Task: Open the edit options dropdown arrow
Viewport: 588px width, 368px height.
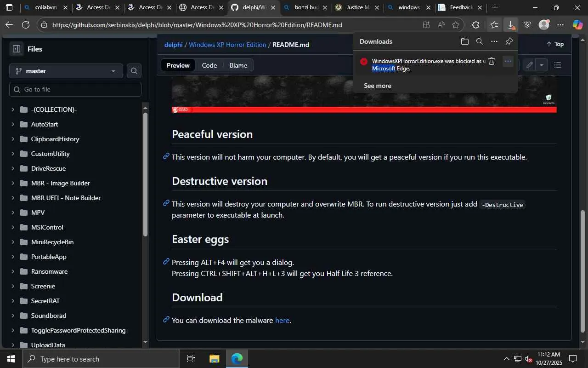Action: click(x=542, y=65)
